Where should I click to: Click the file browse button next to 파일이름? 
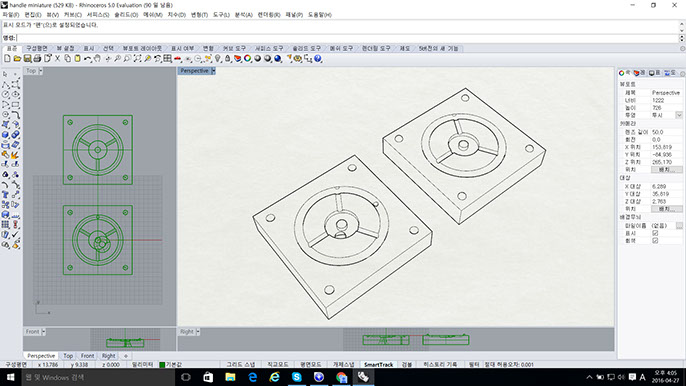coord(679,225)
